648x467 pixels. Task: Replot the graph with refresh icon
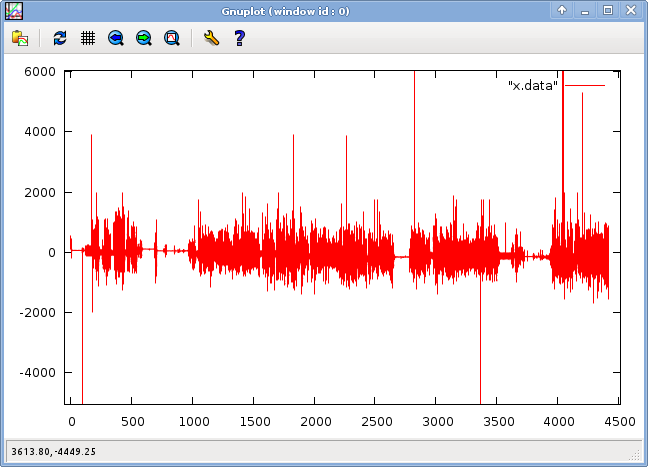tap(60, 38)
